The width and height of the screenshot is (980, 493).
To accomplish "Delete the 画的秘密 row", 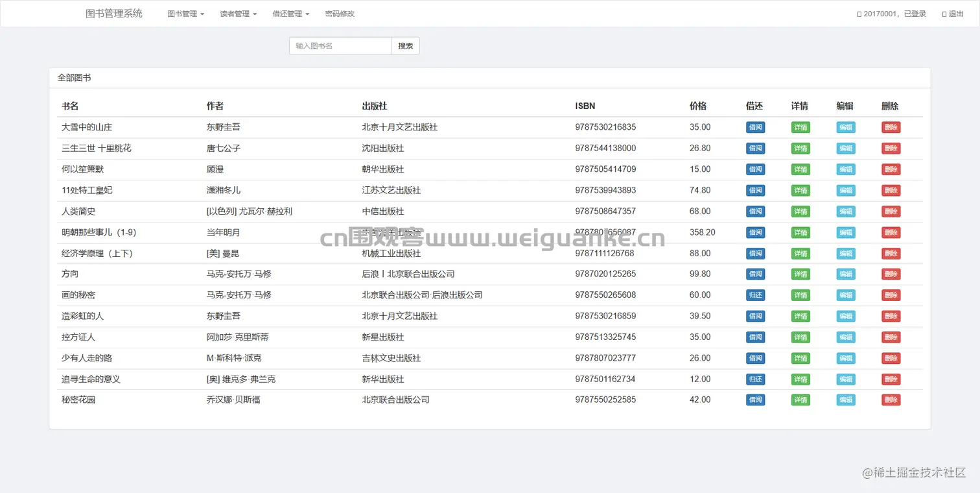I will [891, 295].
